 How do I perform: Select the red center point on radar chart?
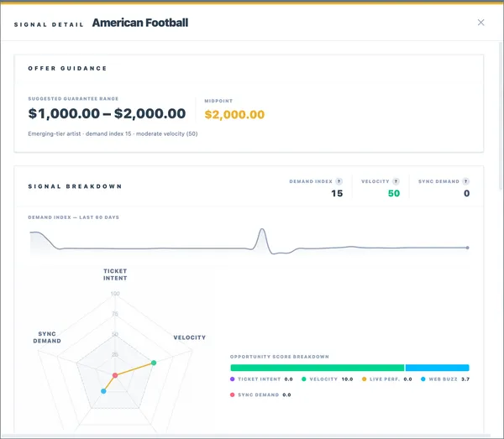pyautogui.click(x=115, y=375)
